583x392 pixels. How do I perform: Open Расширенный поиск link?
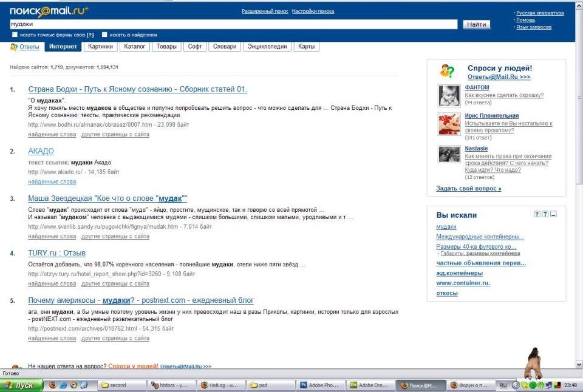(x=265, y=11)
